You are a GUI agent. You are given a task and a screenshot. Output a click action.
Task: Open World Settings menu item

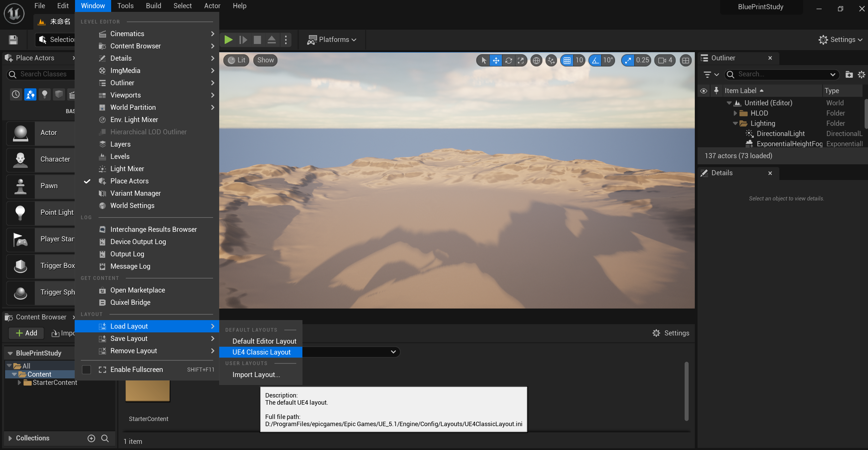[x=147, y=206]
